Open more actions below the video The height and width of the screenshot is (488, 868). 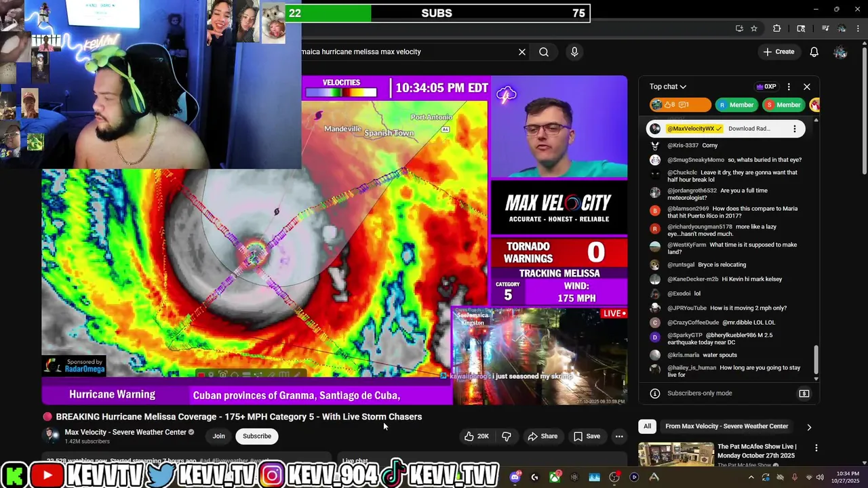619,436
